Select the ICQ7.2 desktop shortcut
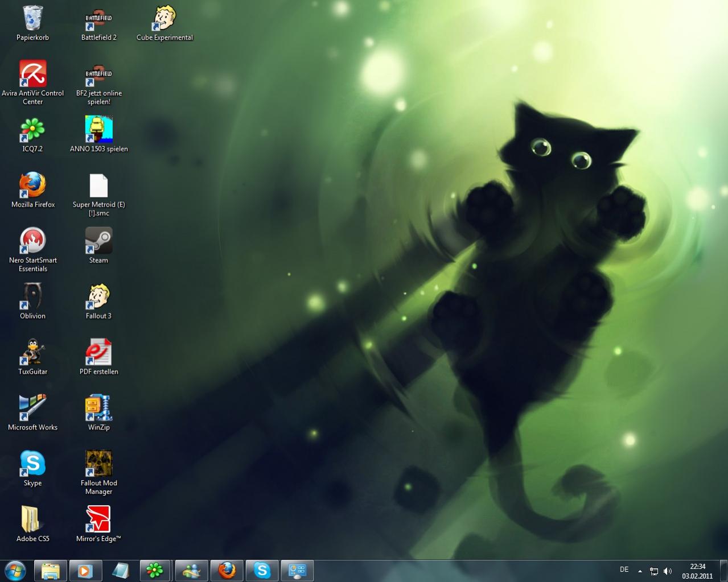Screen dimensions: 728x582 click(32, 134)
